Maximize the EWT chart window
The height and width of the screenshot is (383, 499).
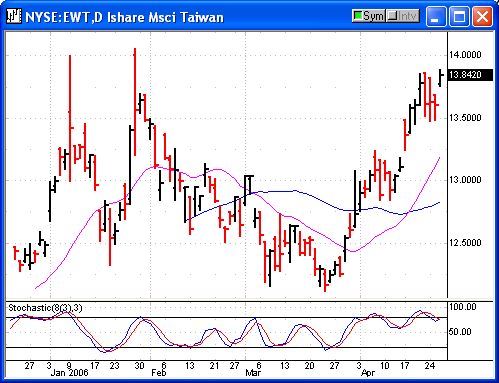[x=459, y=17]
